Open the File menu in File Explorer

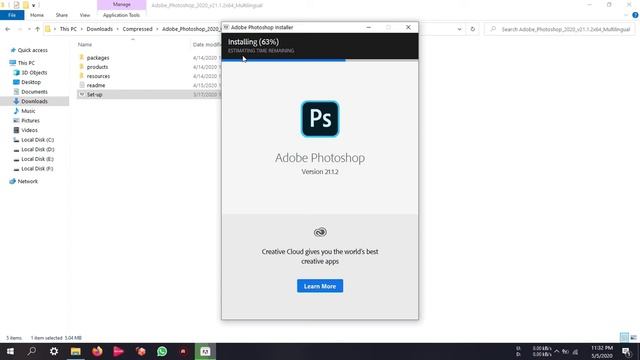click(x=12, y=15)
